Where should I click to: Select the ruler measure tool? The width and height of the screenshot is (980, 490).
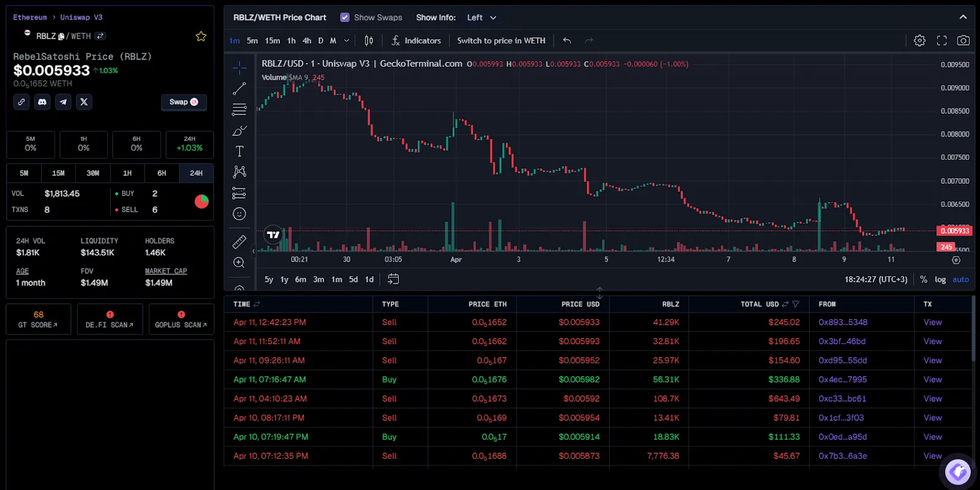239,242
